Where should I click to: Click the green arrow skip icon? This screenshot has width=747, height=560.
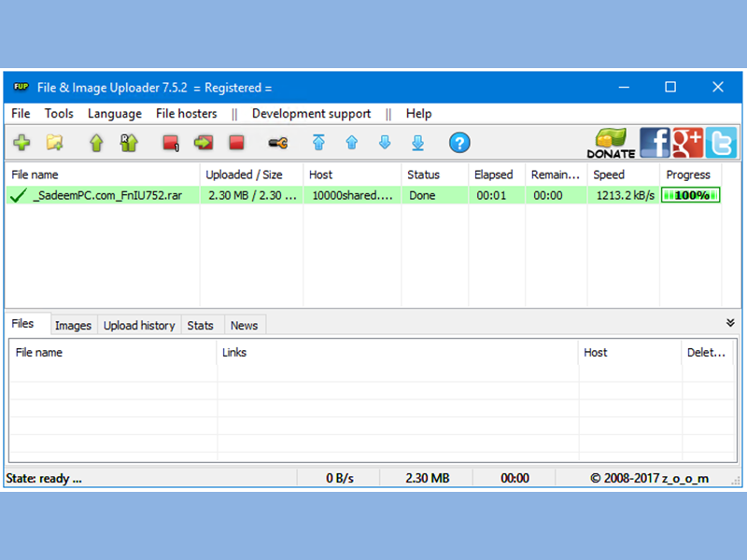pos(204,143)
